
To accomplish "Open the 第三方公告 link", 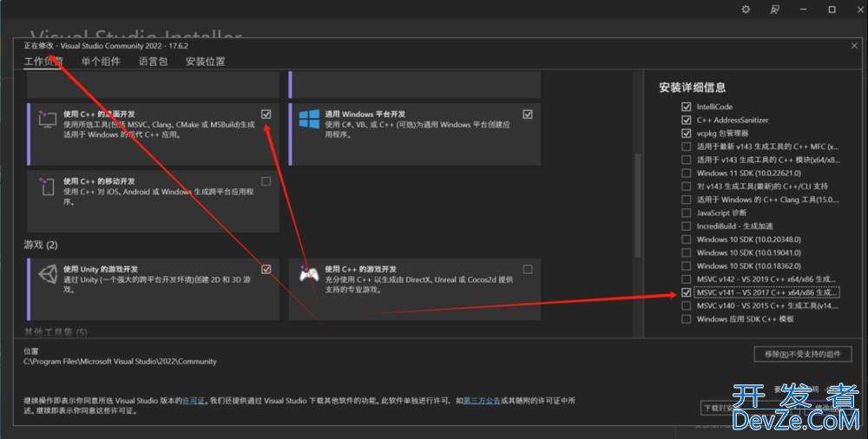I will pyautogui.click(x=482, y=400).
